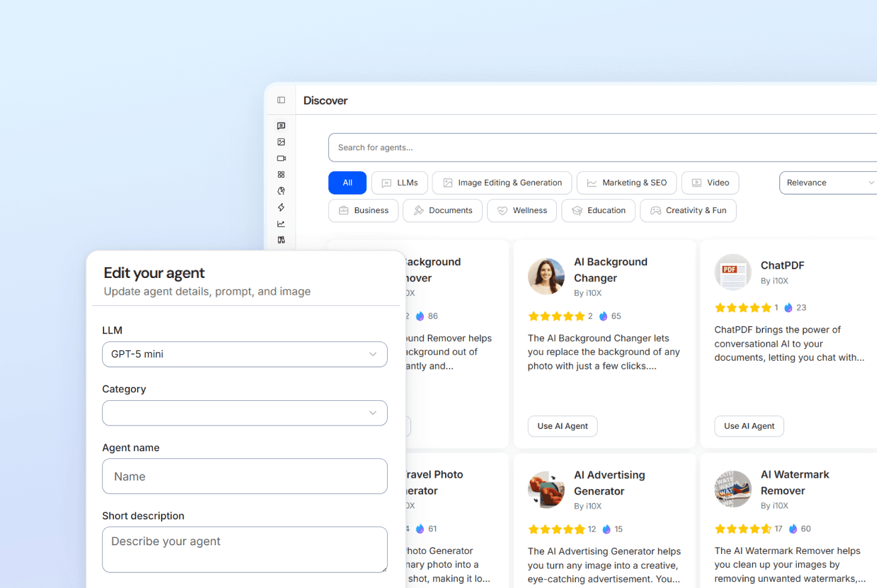Select the Wellness filter tab
The width and height of the screenshot is (877, 588).
pyautogui.click(x=522, y=210)
